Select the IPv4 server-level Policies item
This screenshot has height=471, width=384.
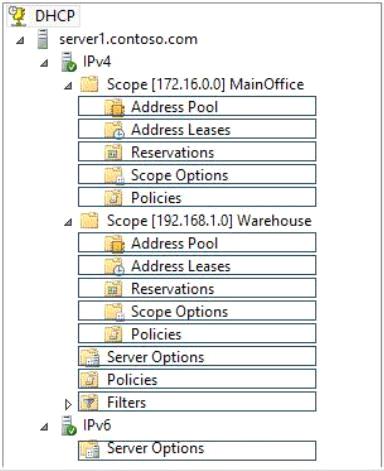197,379
